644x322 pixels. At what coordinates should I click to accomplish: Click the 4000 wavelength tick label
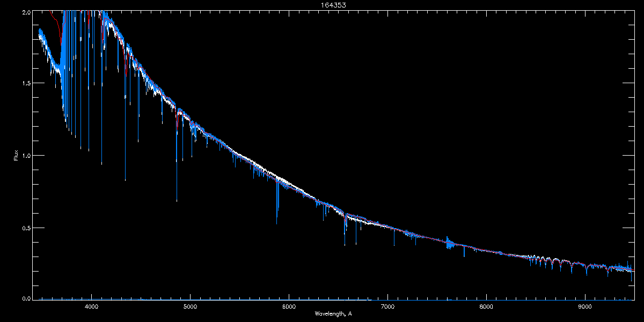(x=92, y=307)
